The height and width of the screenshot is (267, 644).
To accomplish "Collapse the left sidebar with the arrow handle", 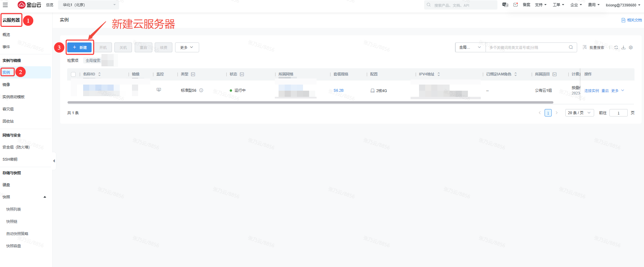I will [x=54, y=161].
